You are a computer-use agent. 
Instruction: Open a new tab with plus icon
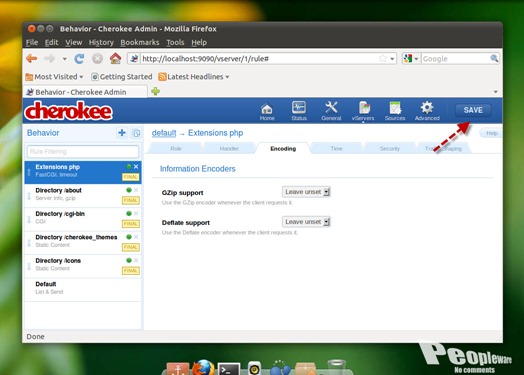pos(155,91)
